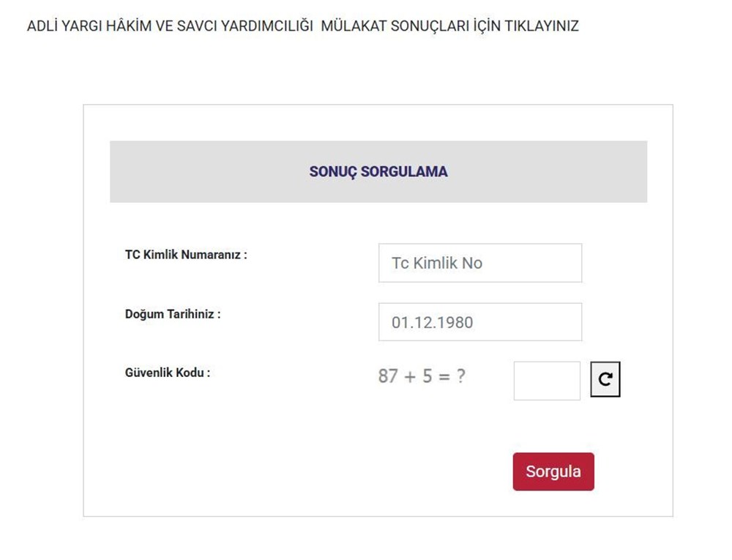Image resolution: width=732 pixels, height=560 pixels.
Task: Select the birth date field showing 01.12.1980
Action: [479, 321]
